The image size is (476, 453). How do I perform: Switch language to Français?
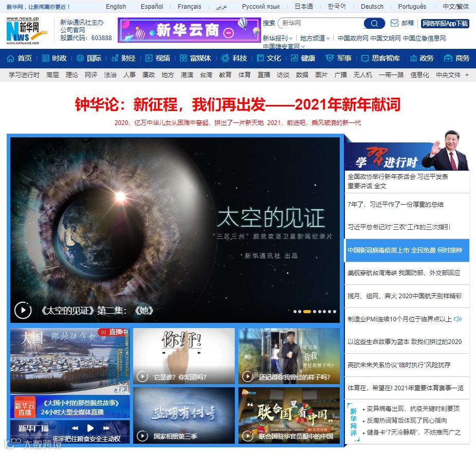click(x=190, y=6)
